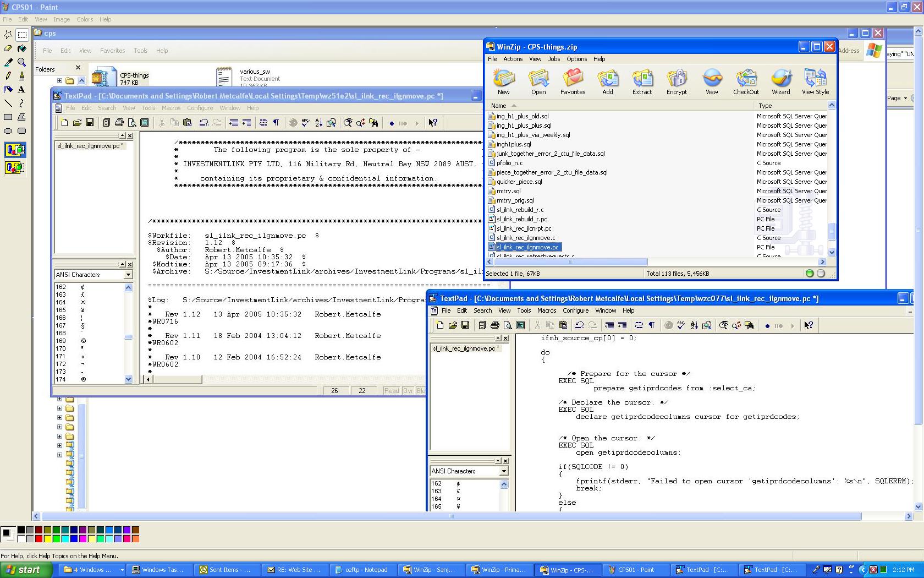Click Paste icon in lower TextPad toolbar
The width and height of the screenshot is (924, 578).
[x=563, y=325]
